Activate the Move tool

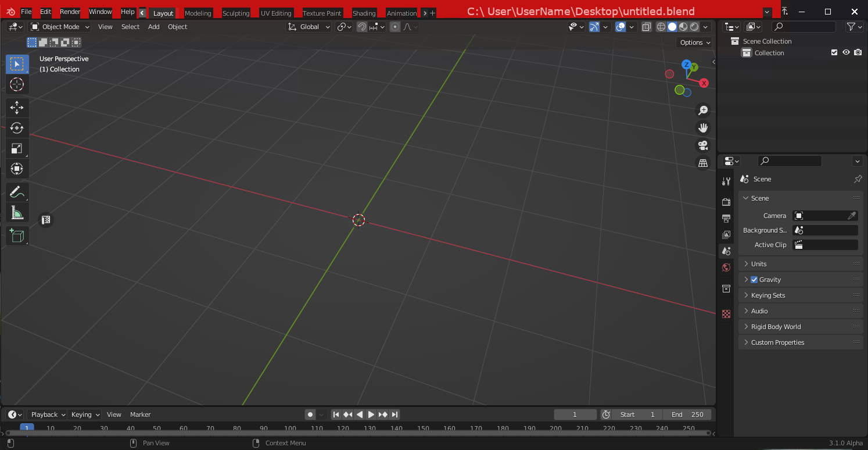17,108
